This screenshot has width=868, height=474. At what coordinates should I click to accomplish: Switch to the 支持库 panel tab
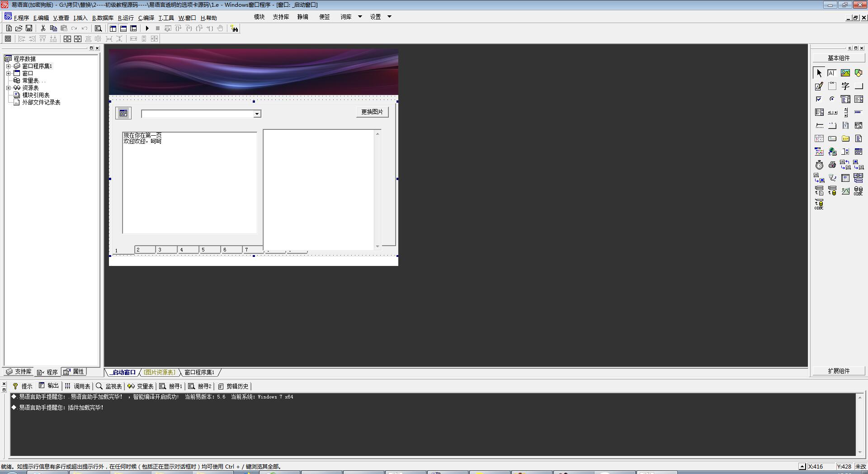tap(19, 371)
